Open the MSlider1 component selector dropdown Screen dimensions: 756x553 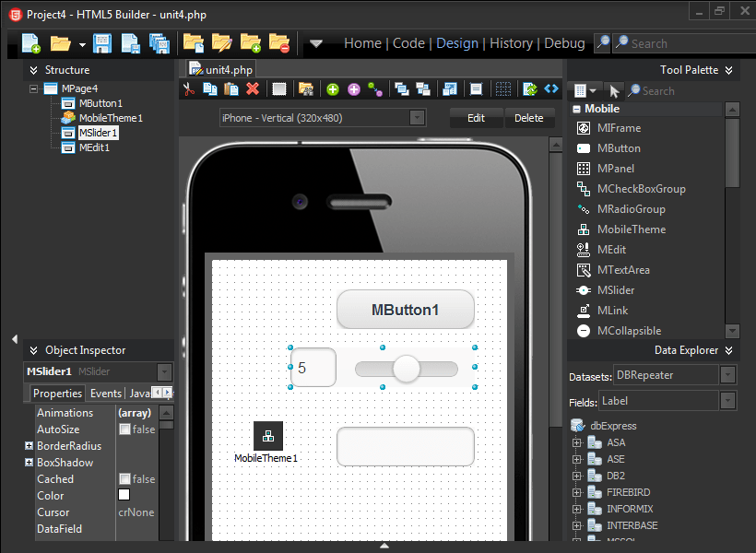coord(164,372)
